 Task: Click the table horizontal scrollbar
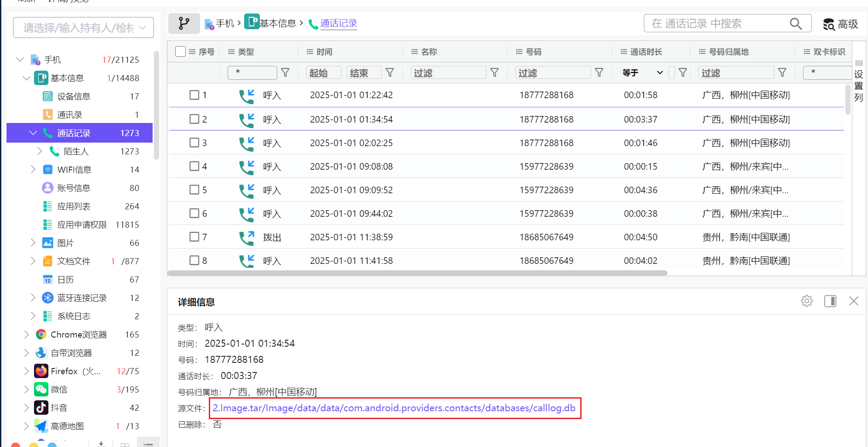click(x=417, y=273)
